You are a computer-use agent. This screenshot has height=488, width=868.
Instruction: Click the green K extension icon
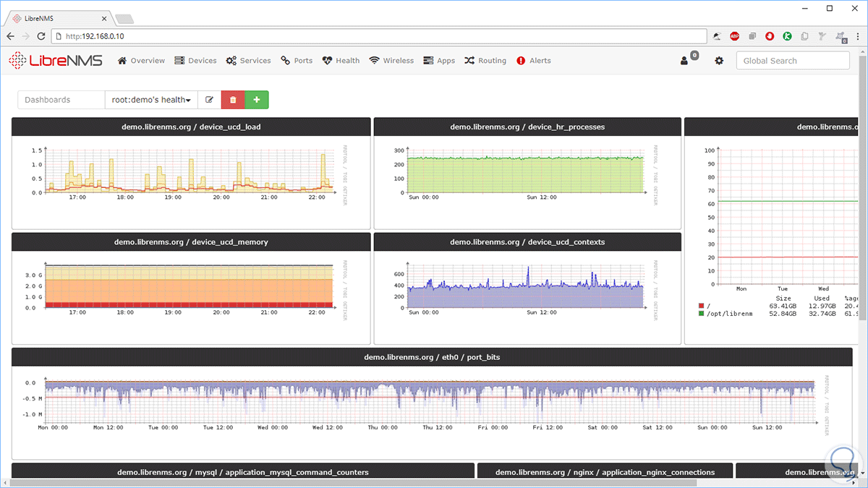pyautogui.click(x=787, y=36)
